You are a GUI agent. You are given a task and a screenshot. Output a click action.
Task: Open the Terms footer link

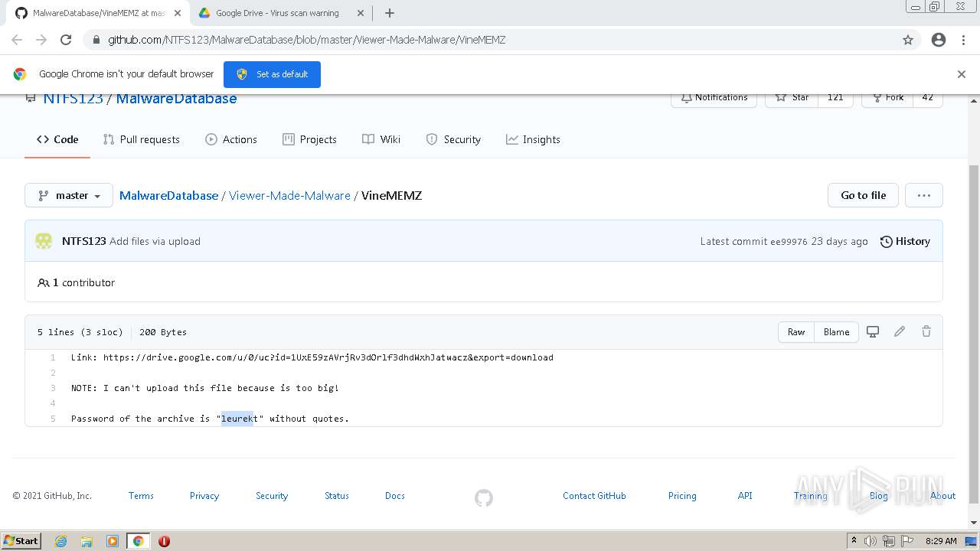(141, 496)
